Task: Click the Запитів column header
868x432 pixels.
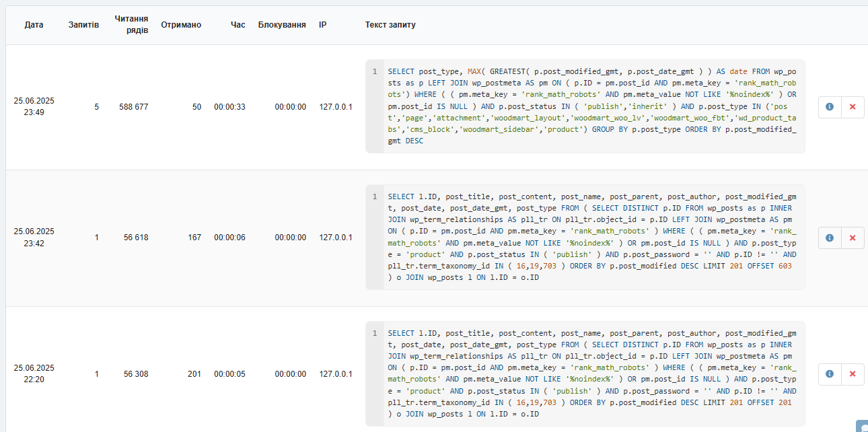Action: [83, 25]
